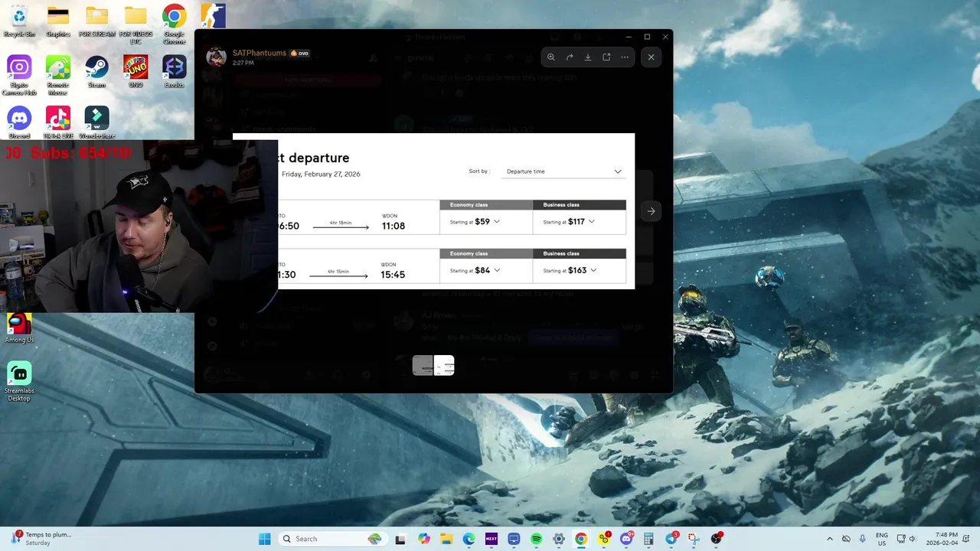Open the Windows Start menu

[x=265, y=539]
